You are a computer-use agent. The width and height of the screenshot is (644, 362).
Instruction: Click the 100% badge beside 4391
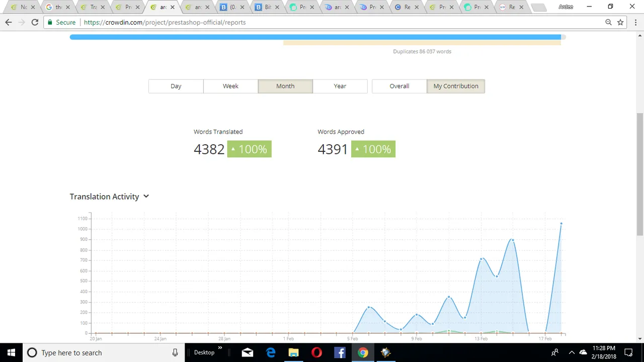[373, 149]
